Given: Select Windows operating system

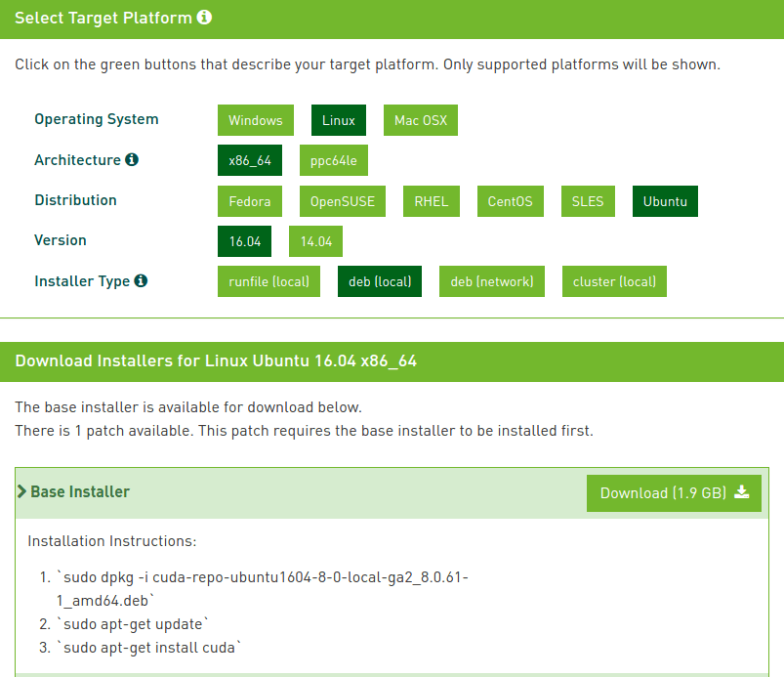Looking at the screenshot, I should (x=256, y=120).
